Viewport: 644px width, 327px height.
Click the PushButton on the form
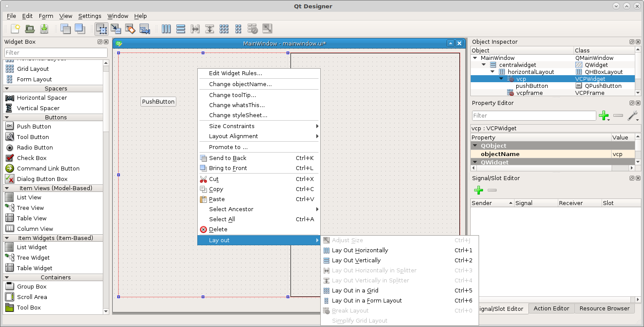tap(158, 101)
